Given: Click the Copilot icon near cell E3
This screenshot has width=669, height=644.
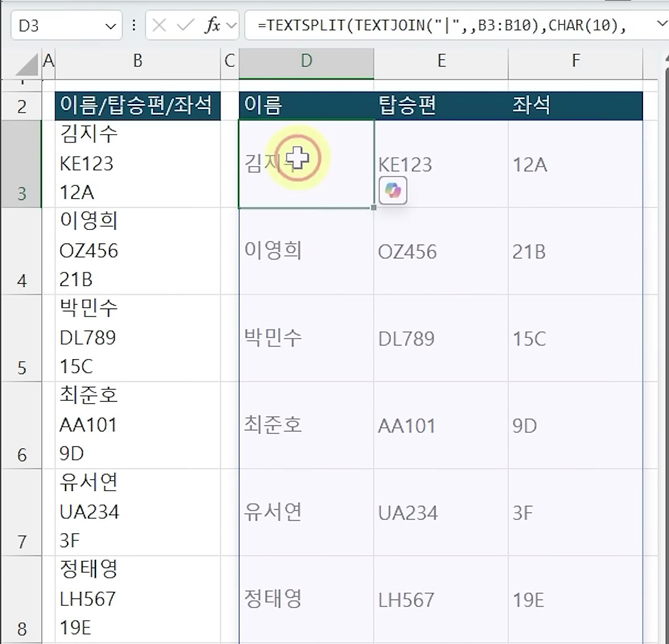Looking at the screenshot, I should (393, 190).
